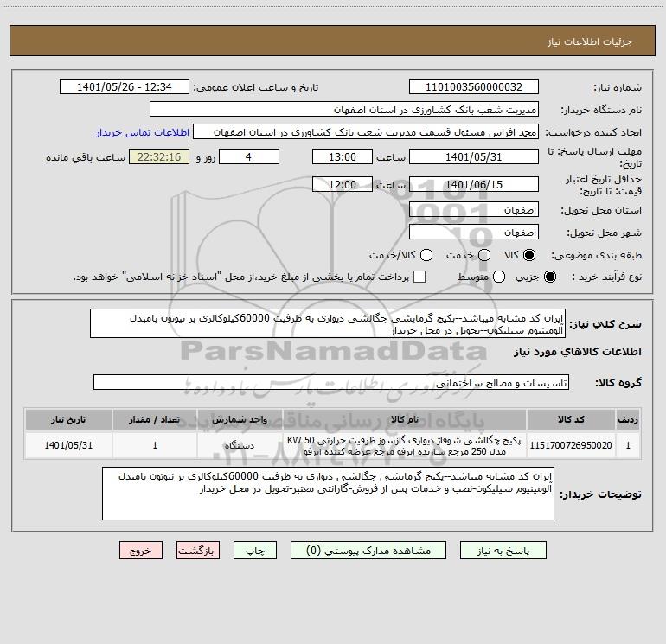Image resolution: width=666 pixels, height=644 pixels.
Task: Click the remaining time 22:32:16 field
Action: click(x=159, y=156)
